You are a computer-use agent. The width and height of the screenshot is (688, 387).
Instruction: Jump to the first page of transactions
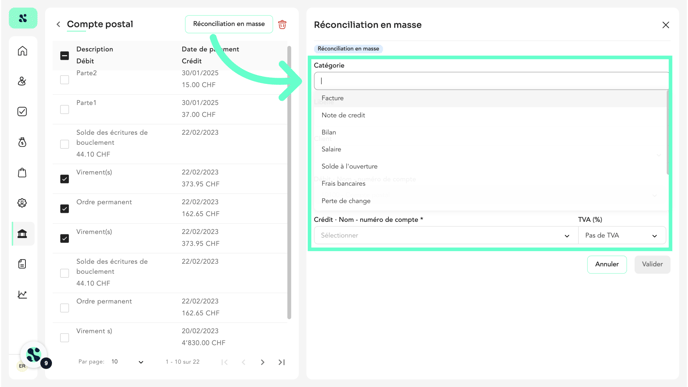tap(224, 362)
